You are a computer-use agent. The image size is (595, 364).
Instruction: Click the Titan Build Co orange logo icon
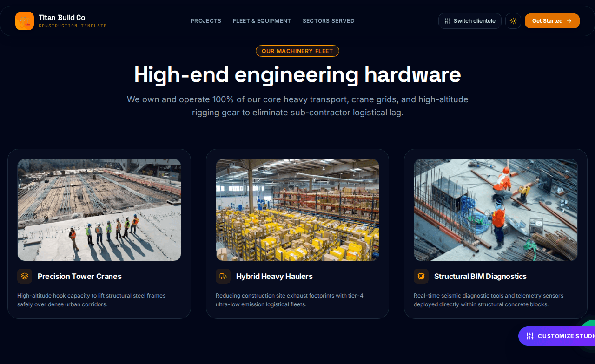(25, 21)
